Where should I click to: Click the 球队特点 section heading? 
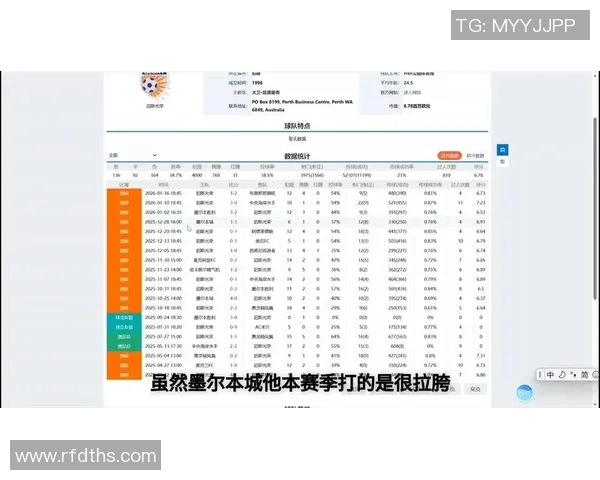point(297,126)
